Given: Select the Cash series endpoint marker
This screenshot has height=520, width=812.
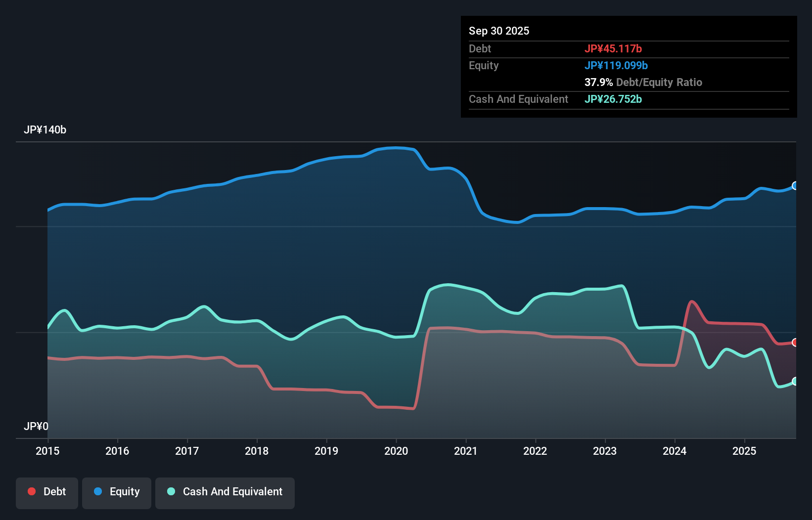Looking at the screenshot, I should tap(795, 381).
